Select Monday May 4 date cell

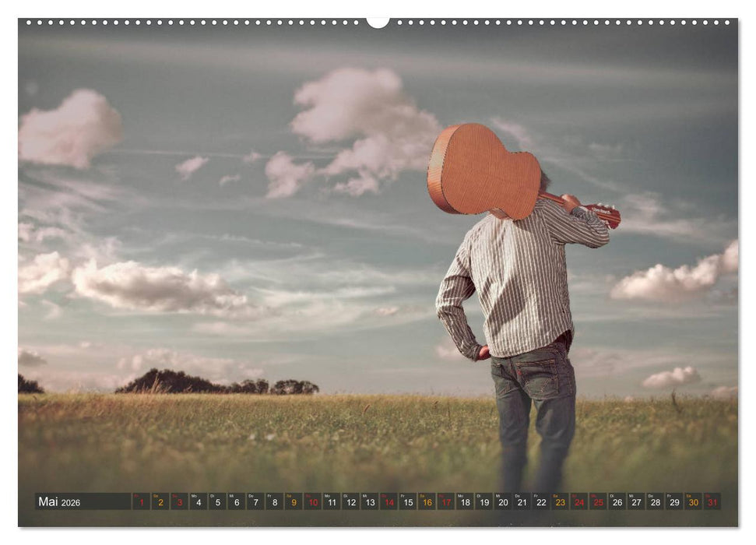click(198, 502)
